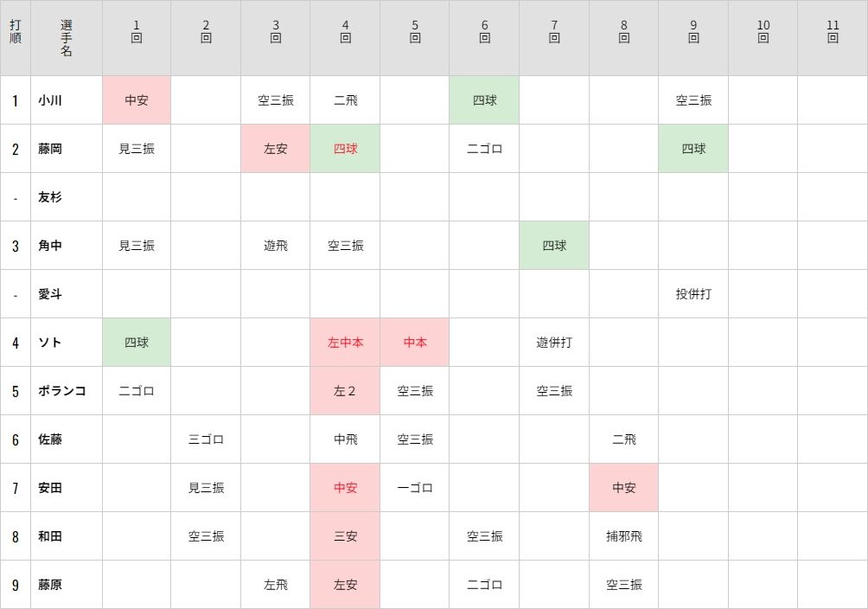Click player name 佐藤
Viewport: 868px width, 609px height.
(x=50, y=439)
